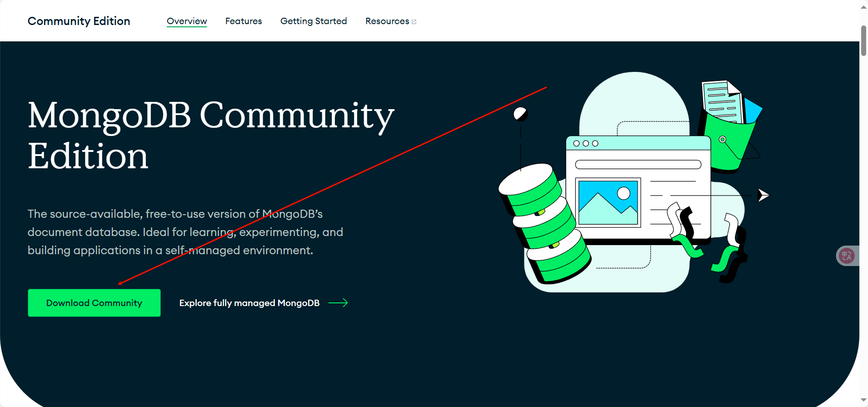Click the hero illustration of database and browser
Viewport: 868px width, 407px height.
(634, 182)
